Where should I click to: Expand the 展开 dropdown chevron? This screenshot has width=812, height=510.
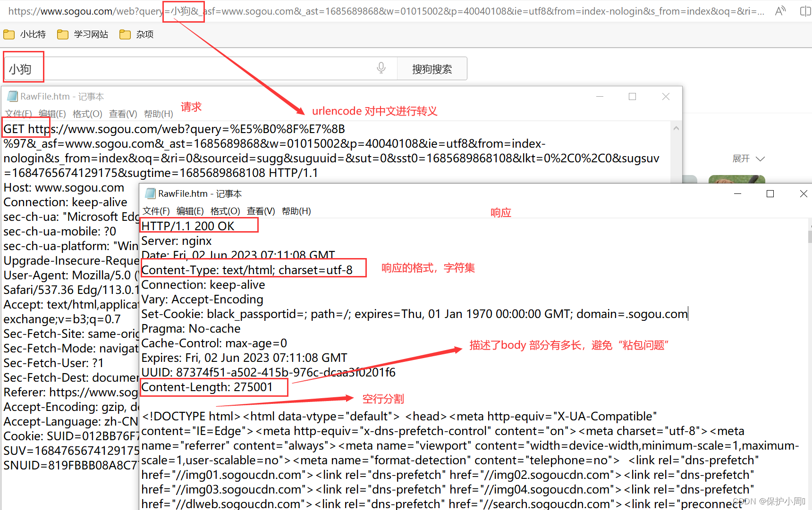760,159
